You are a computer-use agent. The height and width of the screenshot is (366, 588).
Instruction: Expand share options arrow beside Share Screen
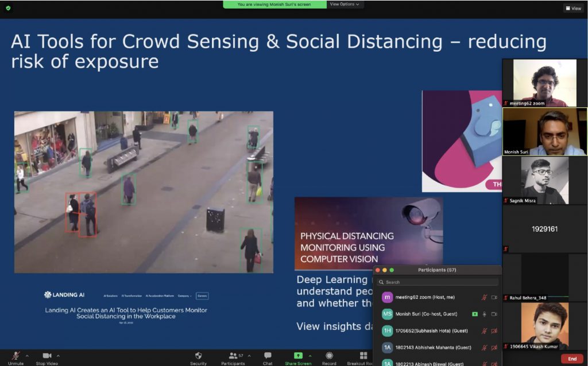[x=310, y=356]
